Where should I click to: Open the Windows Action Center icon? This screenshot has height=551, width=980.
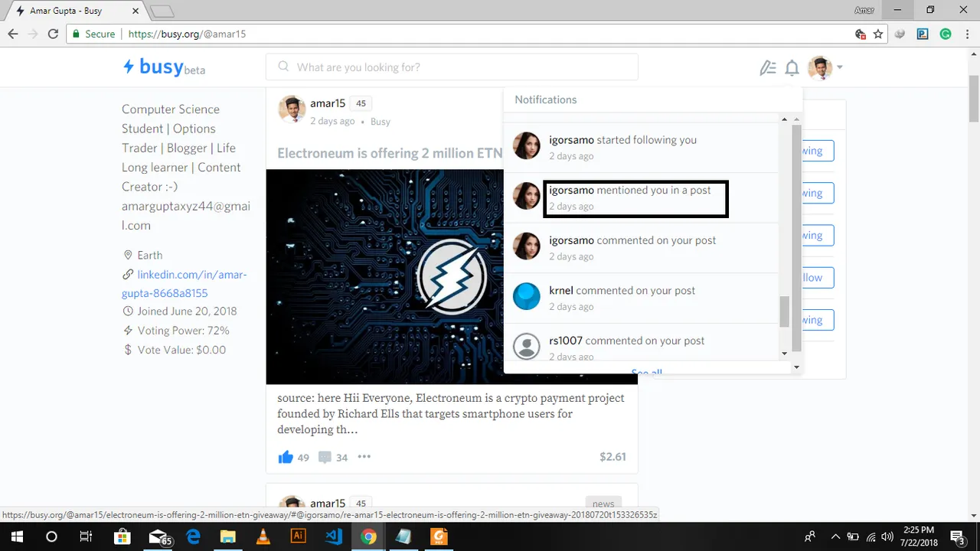coord(957,536)
